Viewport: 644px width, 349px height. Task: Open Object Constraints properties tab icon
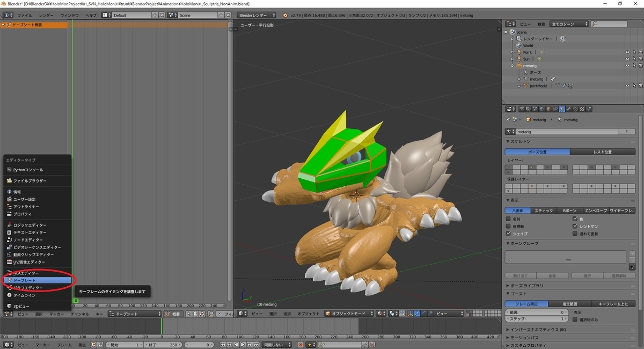[x=555, y=109]
